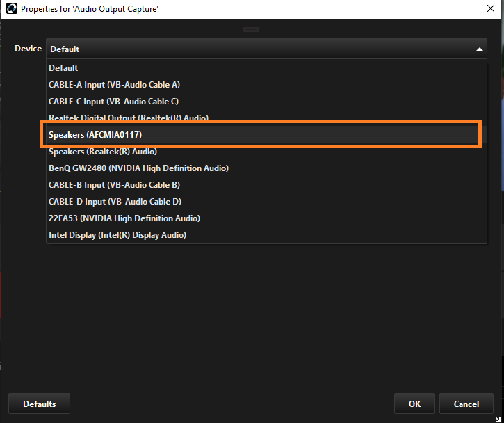
Task: Collapse the Device dropdown arrow
Action: pyautogui.click(x=479, y=49)
